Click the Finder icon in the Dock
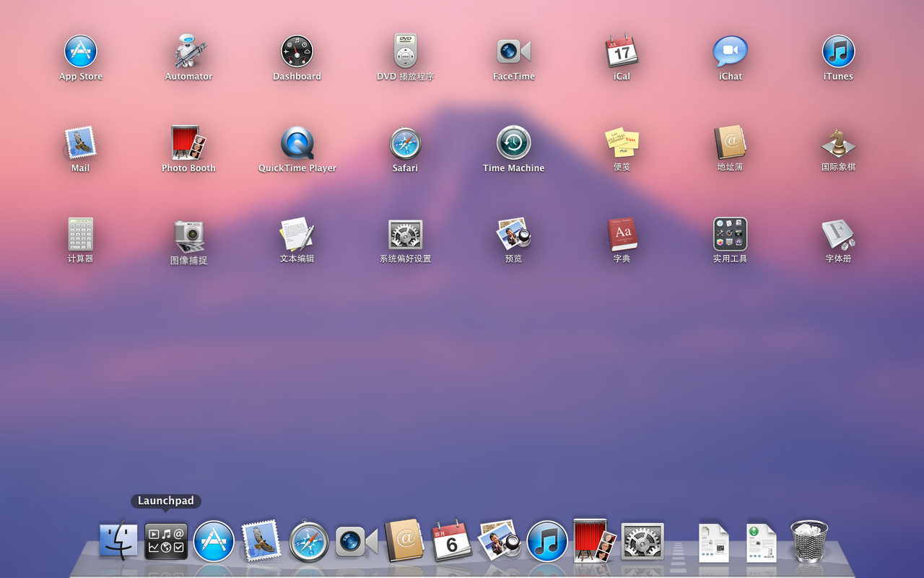 pos(118,541)
